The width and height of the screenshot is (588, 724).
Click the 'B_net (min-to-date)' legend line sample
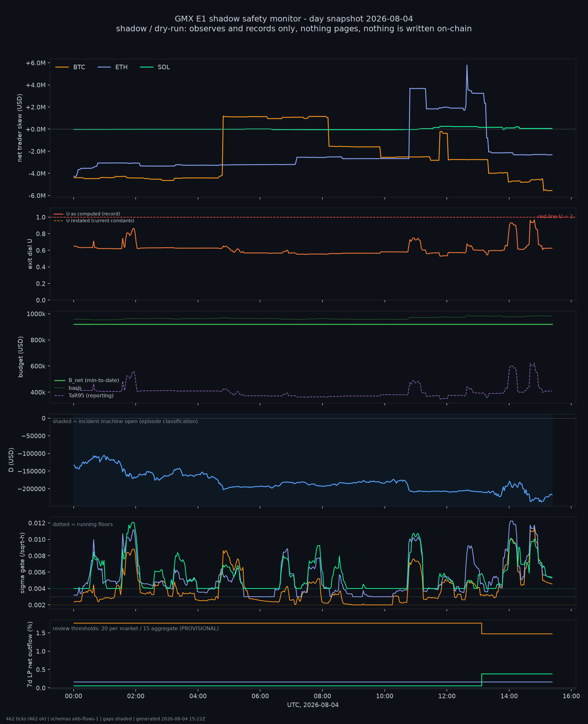(x=60, y=380)
